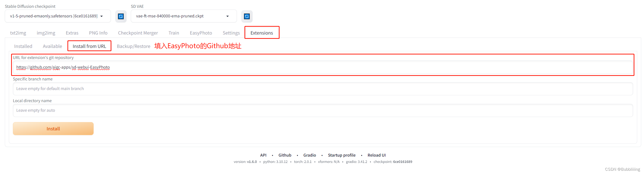Show the Installed extensions subtab
Screen dimensions: 644x174
point(23,46)
